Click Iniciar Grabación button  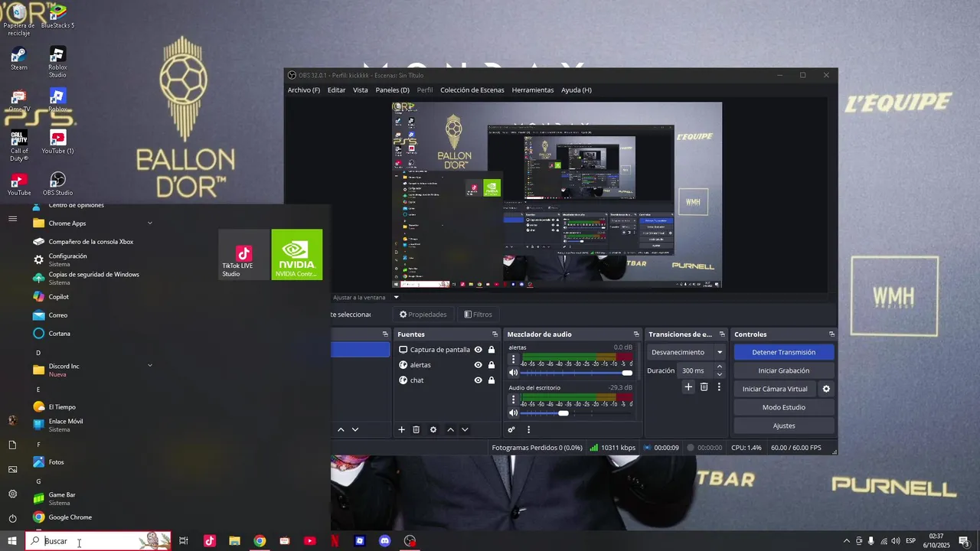click(783, 370)
